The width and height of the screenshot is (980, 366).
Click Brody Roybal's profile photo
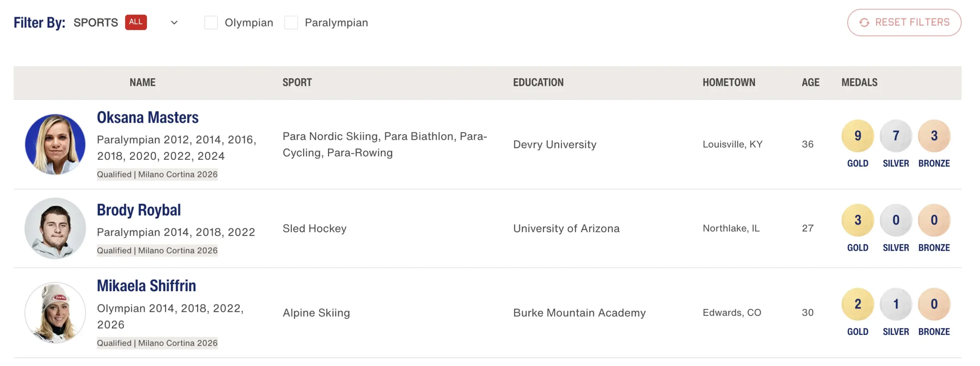click(x=55, y=228)
